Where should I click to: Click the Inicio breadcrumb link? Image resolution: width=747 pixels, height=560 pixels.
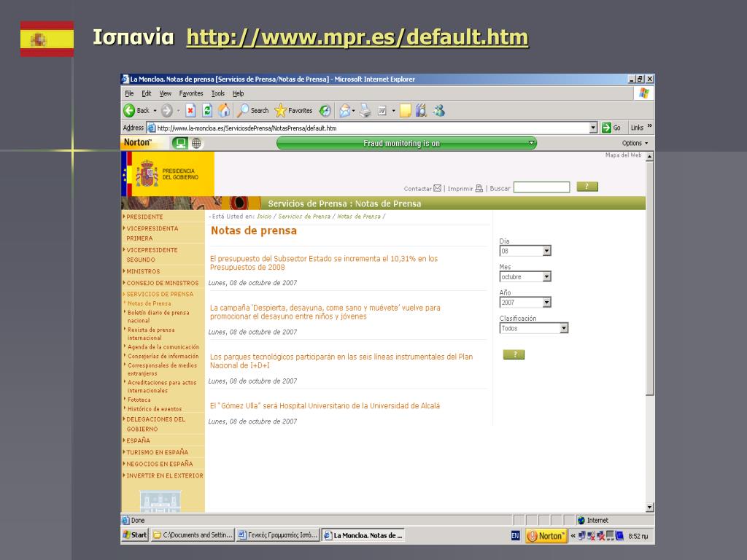(264, 217)
